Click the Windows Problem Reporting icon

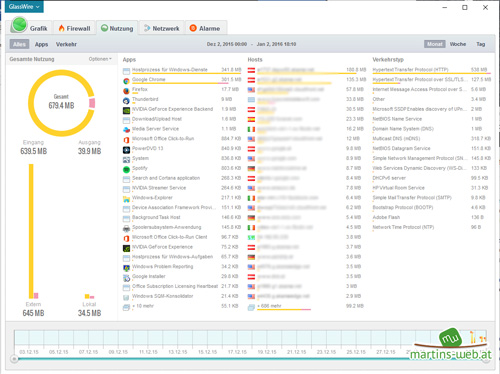[x=126, y=268]
